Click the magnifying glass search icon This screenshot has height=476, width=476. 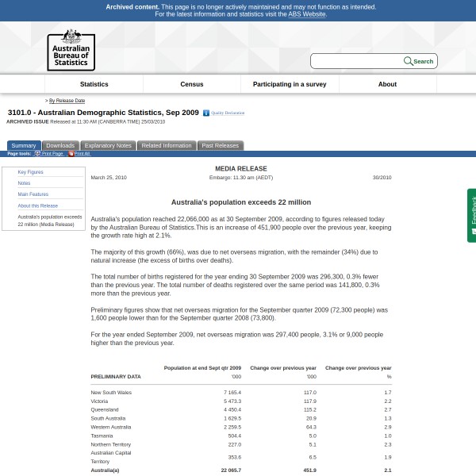[408, 61]
